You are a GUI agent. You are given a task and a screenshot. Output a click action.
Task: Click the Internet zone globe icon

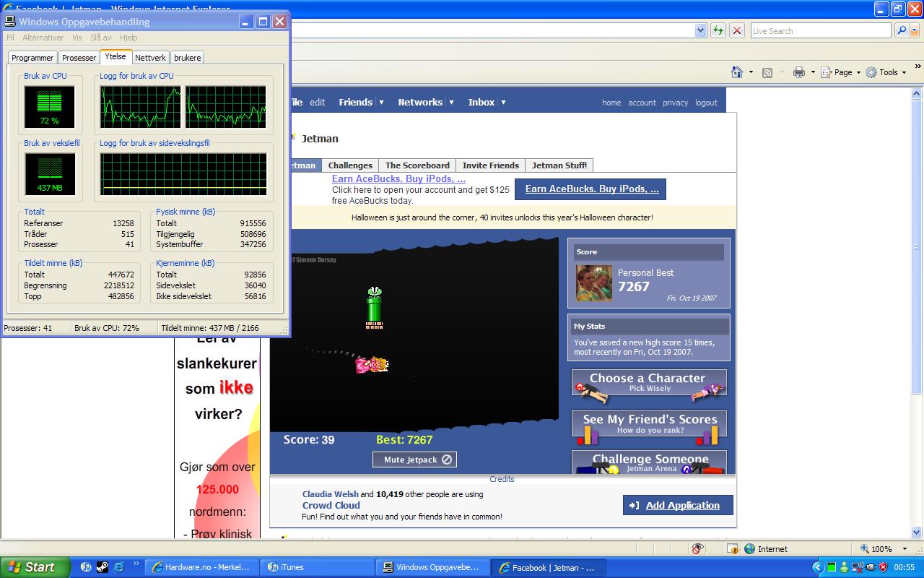click(x=749, y=549)
